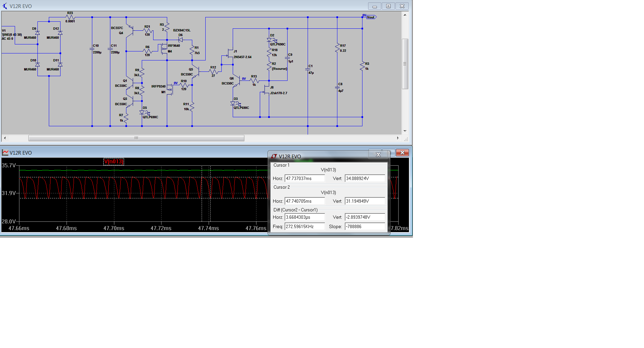This screenshot has height=348, width=644.
Task: Click the V(n013) trace label in plot
Action: [114, 162]
